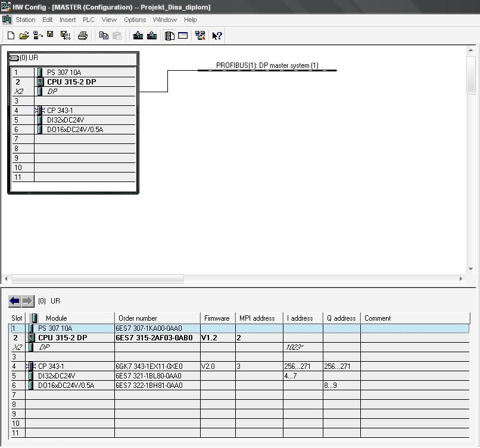Click the Firmware column header
Viewport: 480px width, 448px height.
(x=217, y=318)
